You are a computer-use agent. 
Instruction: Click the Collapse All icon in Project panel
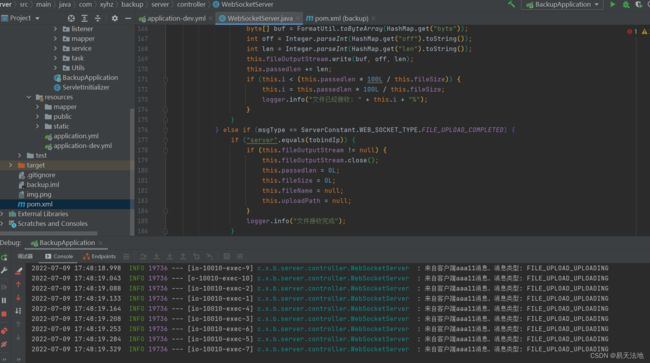[97, 18]
